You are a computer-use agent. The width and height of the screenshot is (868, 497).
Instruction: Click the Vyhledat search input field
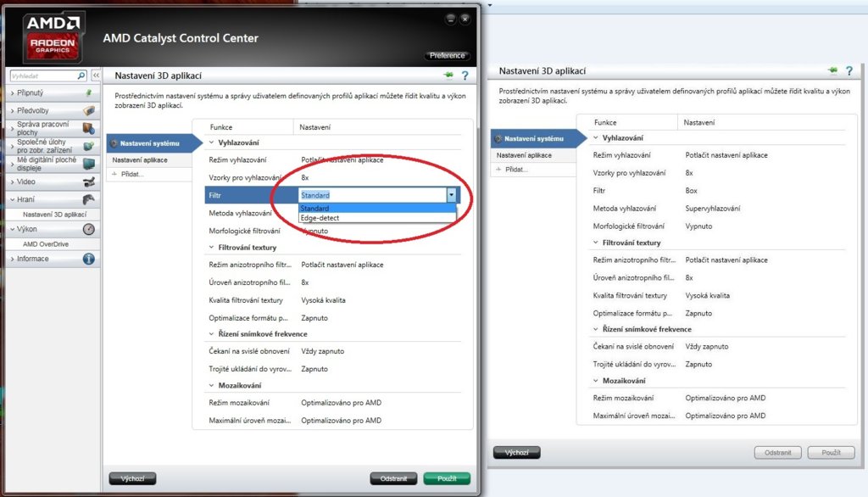pos(43,76)
